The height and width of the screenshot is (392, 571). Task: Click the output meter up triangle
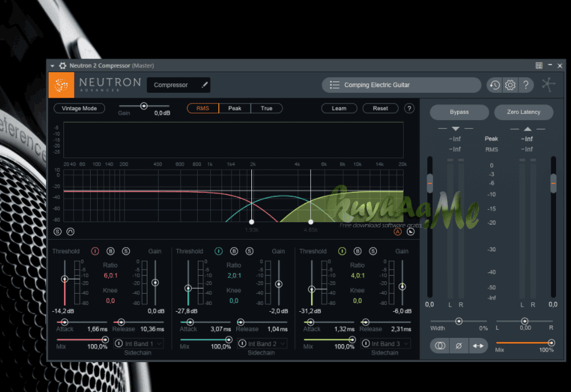point(527,129)
